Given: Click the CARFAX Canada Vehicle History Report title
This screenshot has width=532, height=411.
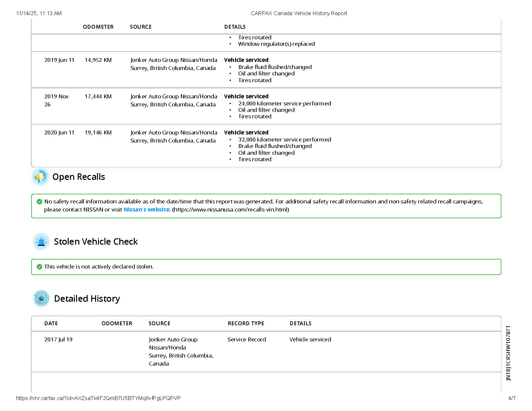Looking at the screenshot, I should (299, 14).
